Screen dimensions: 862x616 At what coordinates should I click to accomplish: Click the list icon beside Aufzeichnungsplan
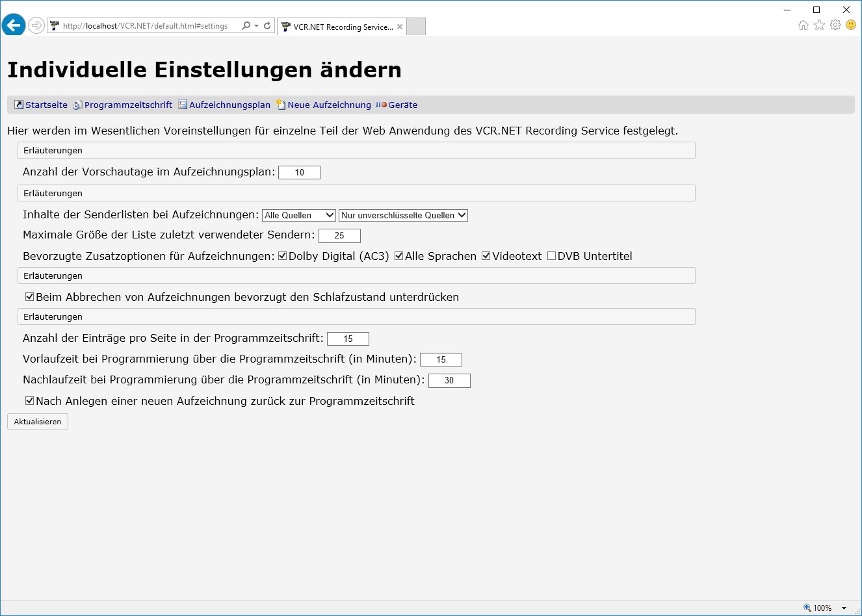pos(183,105)
